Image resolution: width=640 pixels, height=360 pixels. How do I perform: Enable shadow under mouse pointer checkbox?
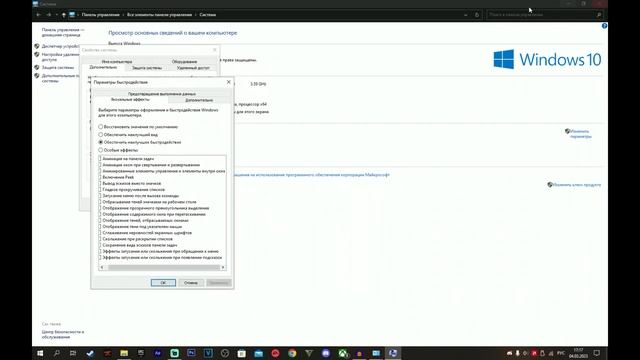(x=100, y=227)
